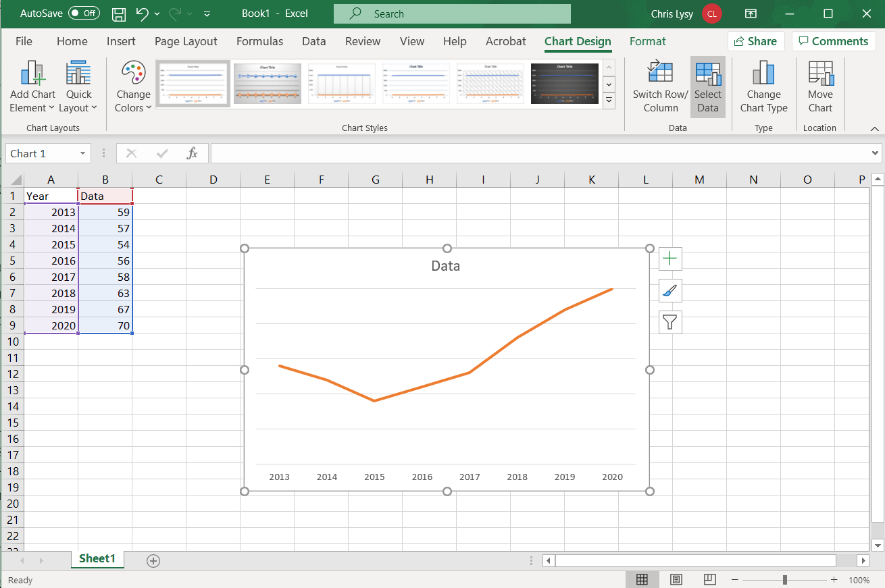
Task: Open the Data ribbon tab
Action: pos(314,41)
